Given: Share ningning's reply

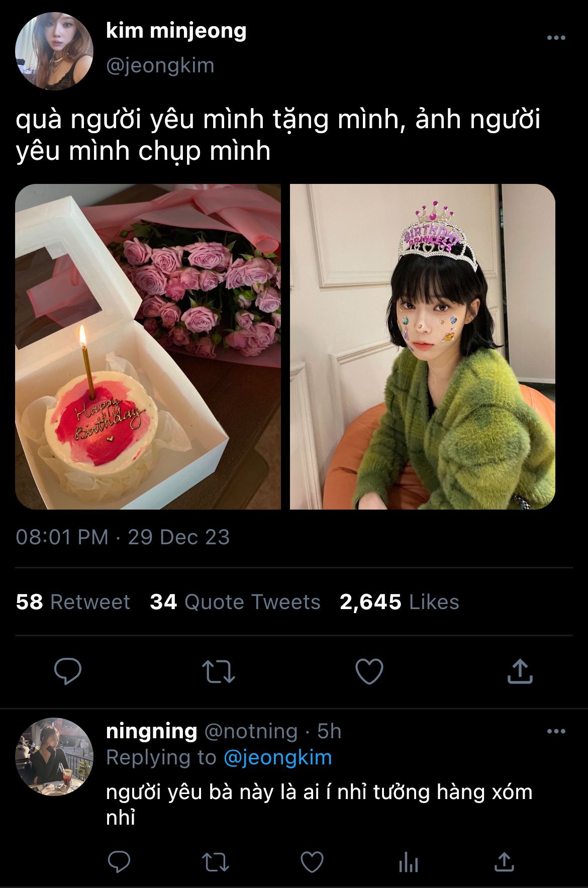Looking at the screenshot, I should (x=504, y=862).
